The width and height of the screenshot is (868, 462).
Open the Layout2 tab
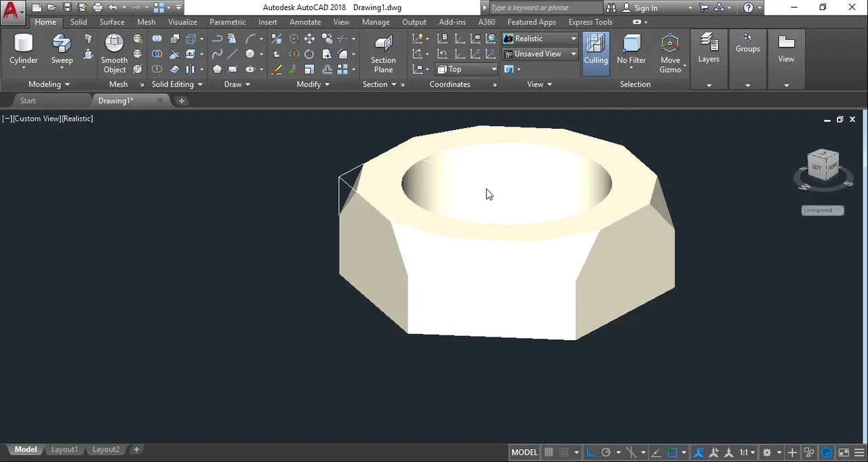tap(106, 449)
